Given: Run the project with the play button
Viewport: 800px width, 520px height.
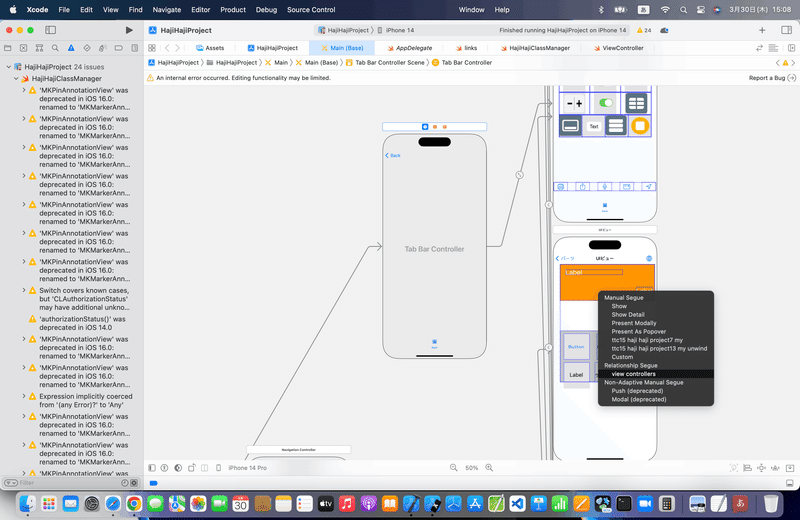Looking at the screenshot, I should point(129,30).
